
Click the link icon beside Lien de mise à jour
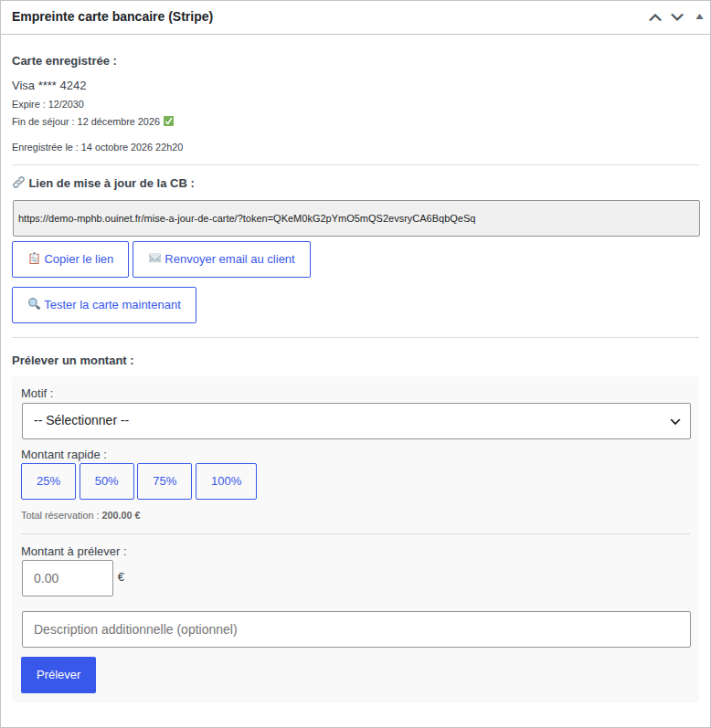click(18, 183)
